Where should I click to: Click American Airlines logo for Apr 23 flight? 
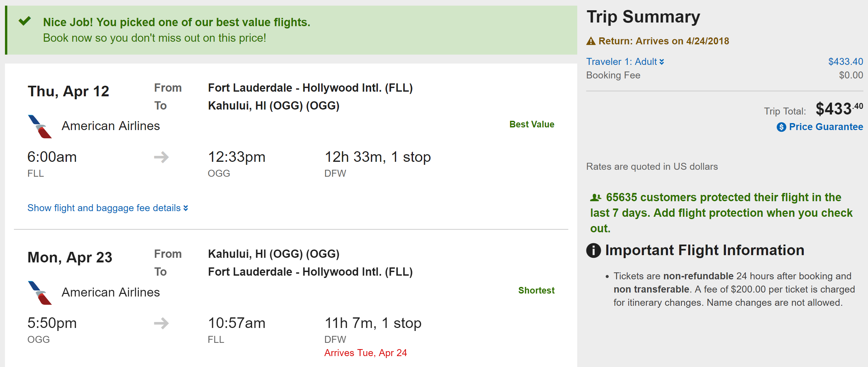pyautogui.click(x=40, y=293)
